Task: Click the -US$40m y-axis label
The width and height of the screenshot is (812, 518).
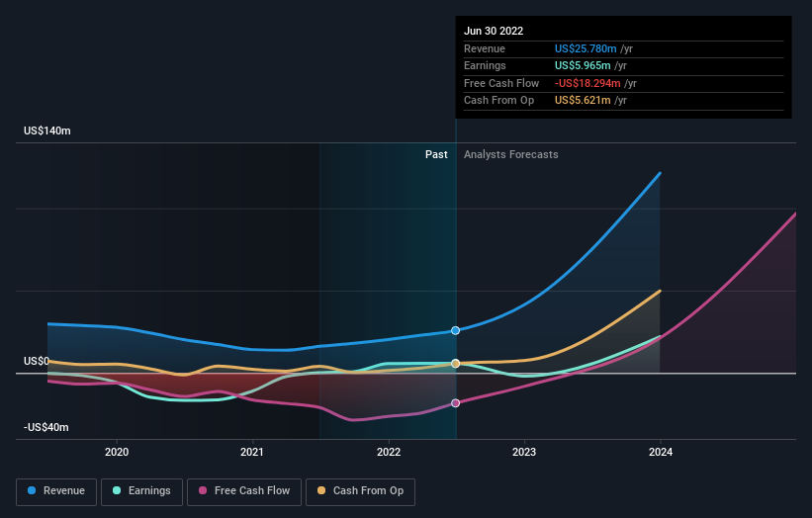Action: [46, 427]
